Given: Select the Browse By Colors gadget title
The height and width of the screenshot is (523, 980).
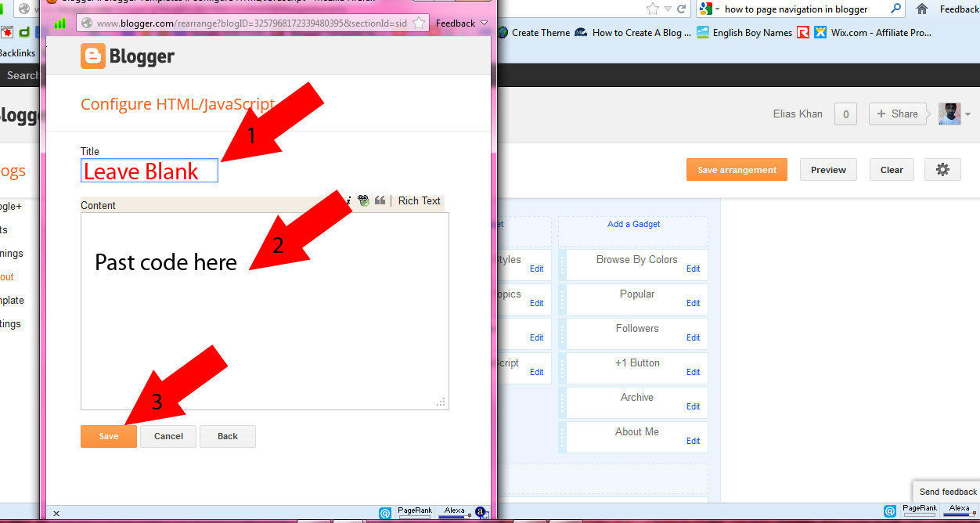Looking at the screenshot, I should 636,259.
